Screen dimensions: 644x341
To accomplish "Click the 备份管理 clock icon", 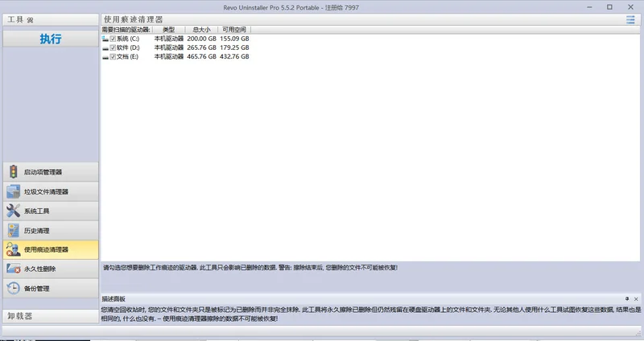I will 14,288.
